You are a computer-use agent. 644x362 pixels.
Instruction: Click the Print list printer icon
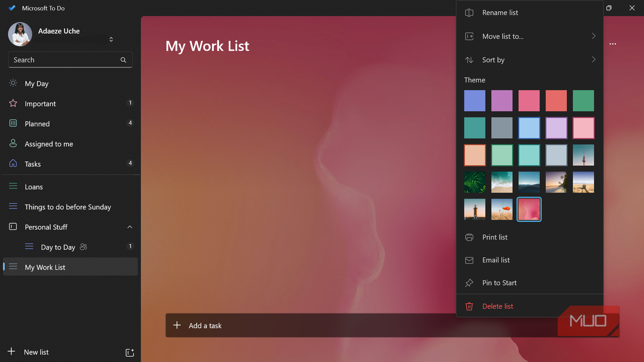pyautogui.click(x=469, y=237)
